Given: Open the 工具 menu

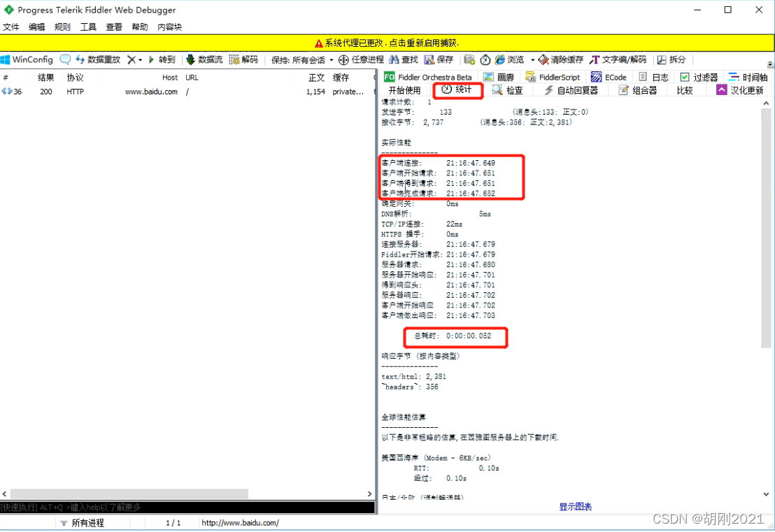Looking at the screenshot, I should click(88, 27).
